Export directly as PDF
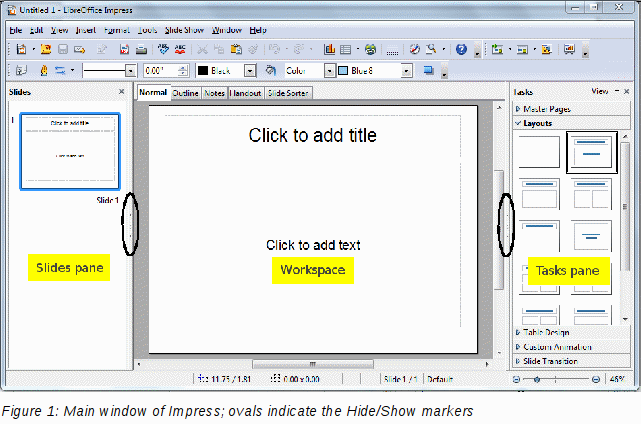 click(x=124, y=50)
